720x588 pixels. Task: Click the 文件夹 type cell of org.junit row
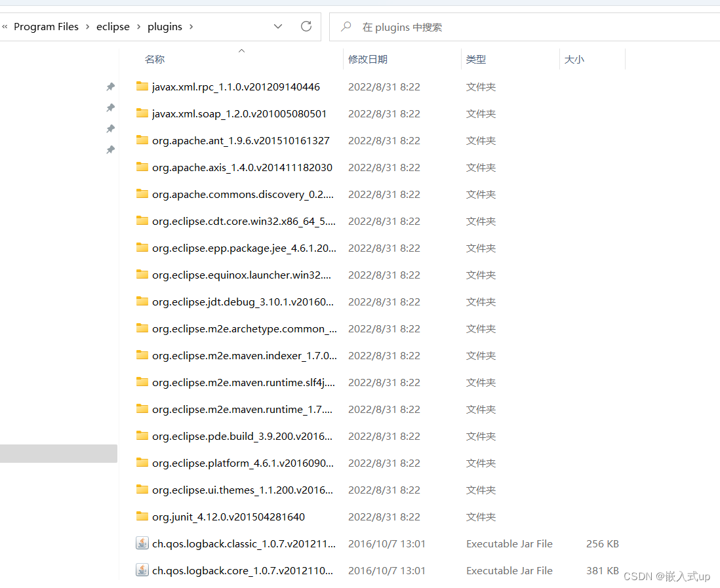point(481,517)
